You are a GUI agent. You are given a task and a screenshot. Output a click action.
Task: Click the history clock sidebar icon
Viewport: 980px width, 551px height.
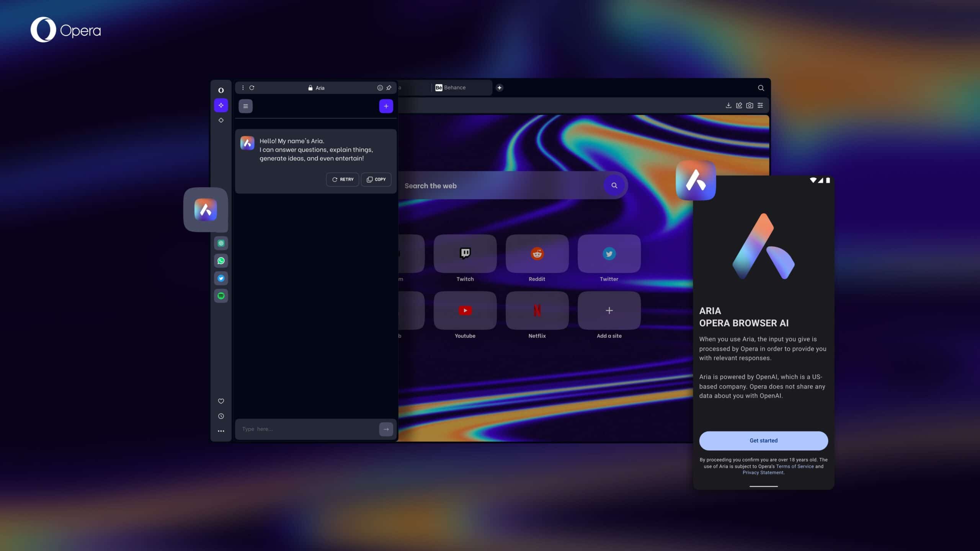point(221,416)
